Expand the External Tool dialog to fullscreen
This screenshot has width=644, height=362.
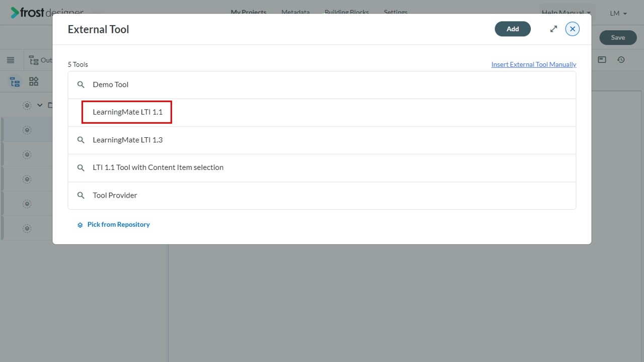point(553,29)
